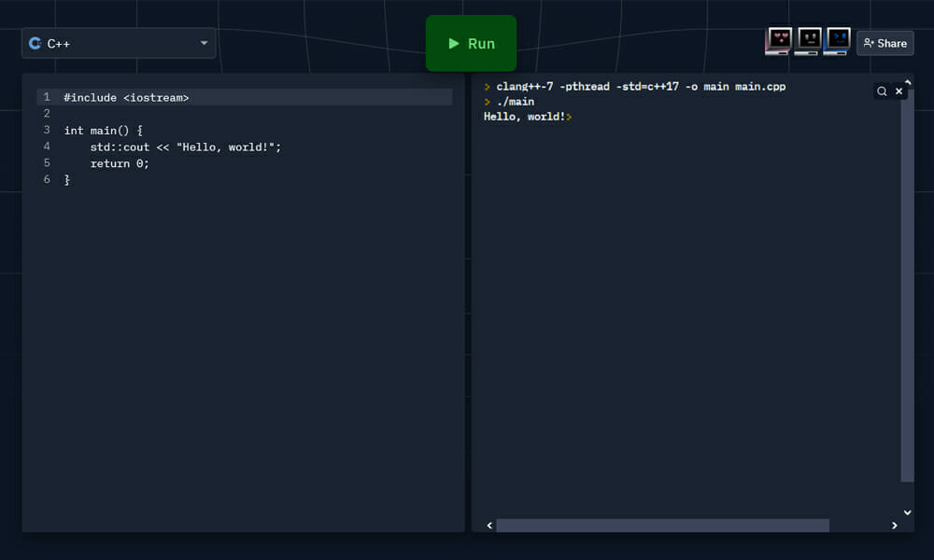
Task: Click line number 3 in editor gutter
Action: tap(47, 131)
